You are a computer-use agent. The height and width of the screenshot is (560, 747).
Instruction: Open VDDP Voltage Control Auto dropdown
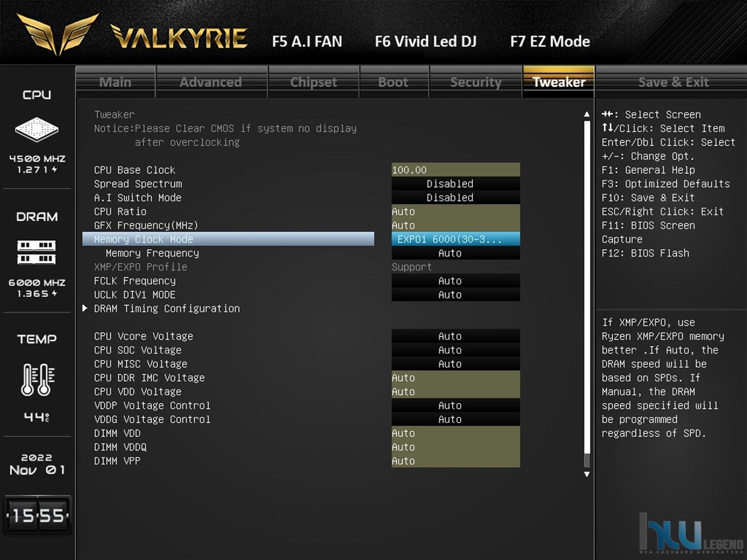click(x=456, y=405)
